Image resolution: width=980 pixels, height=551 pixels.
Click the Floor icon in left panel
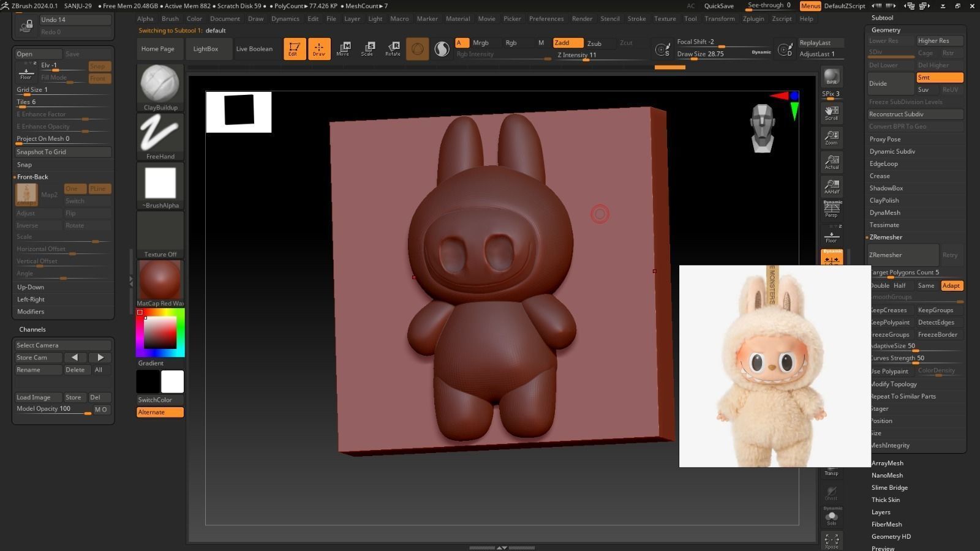26,72
